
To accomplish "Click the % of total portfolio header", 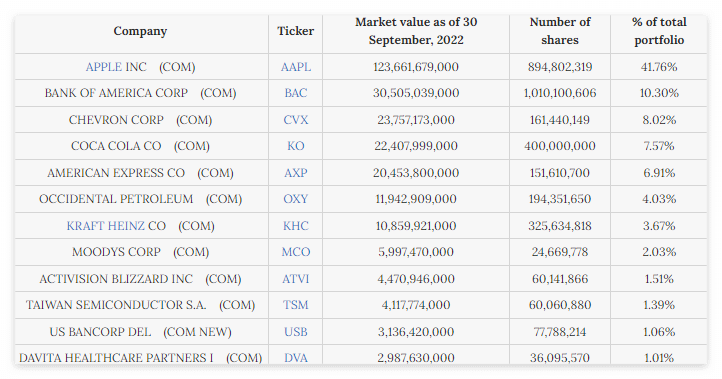I will [659, 31].
